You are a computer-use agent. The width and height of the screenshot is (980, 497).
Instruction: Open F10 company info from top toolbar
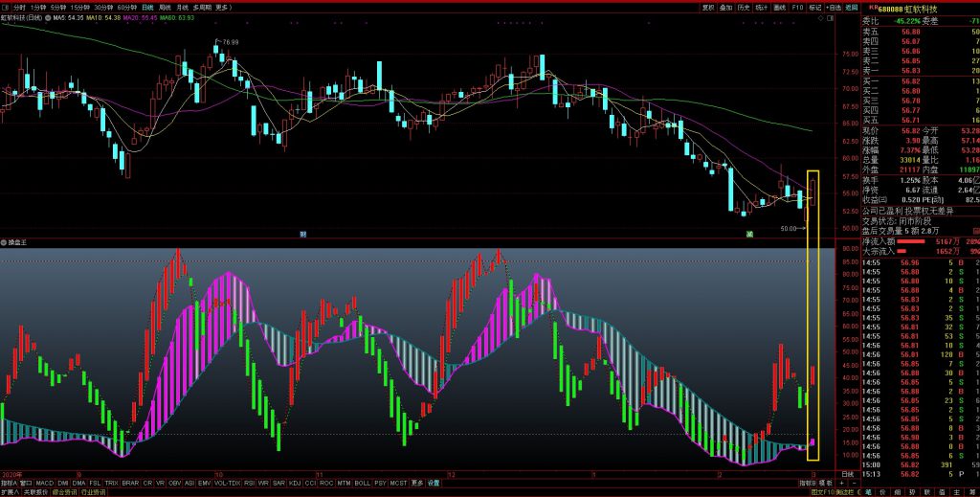pos(798,7)
